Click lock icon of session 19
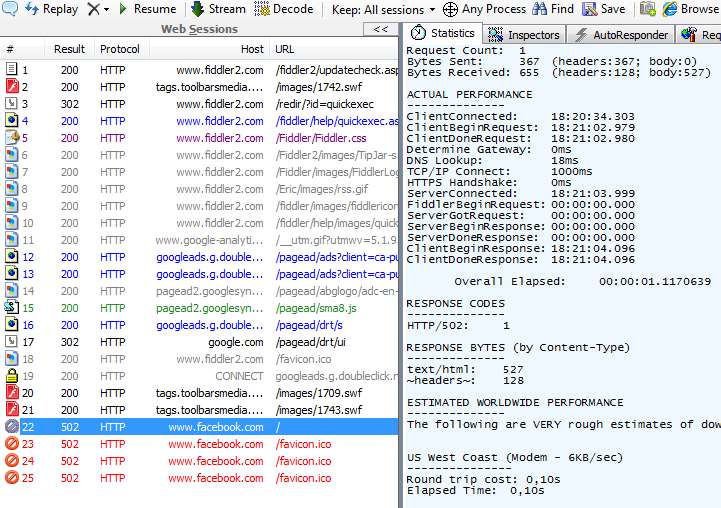 pyautogui.click(x=11, y=376)
